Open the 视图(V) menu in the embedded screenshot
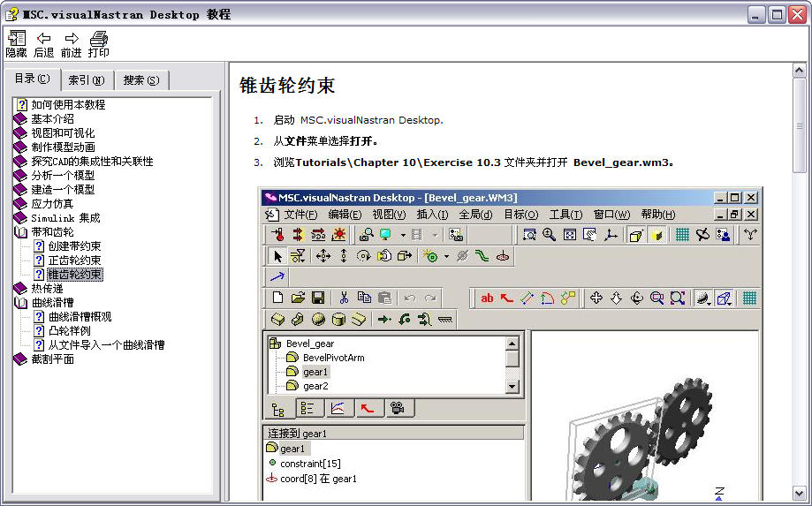This screenshot has height=506, width=812. click(x=389, y=215)
